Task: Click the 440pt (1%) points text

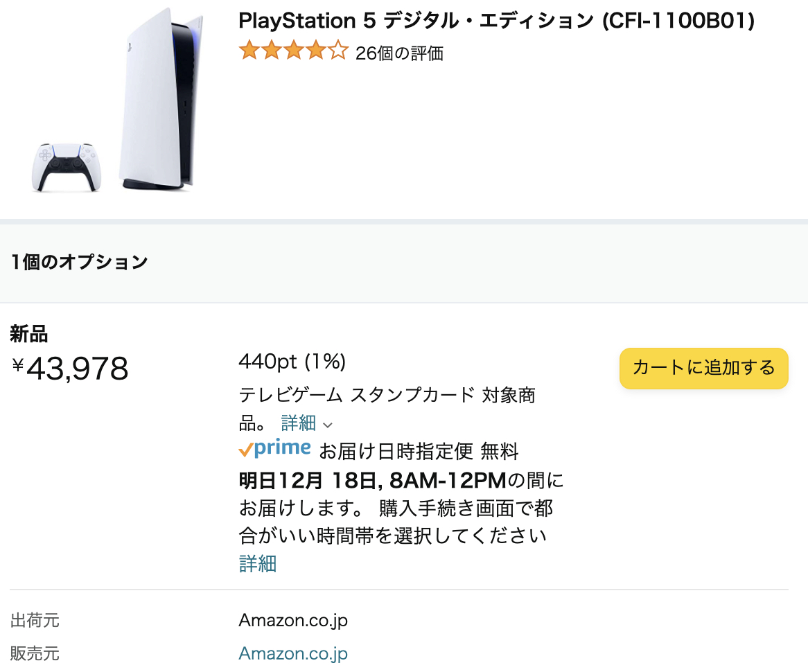Action: click(292, 362)
